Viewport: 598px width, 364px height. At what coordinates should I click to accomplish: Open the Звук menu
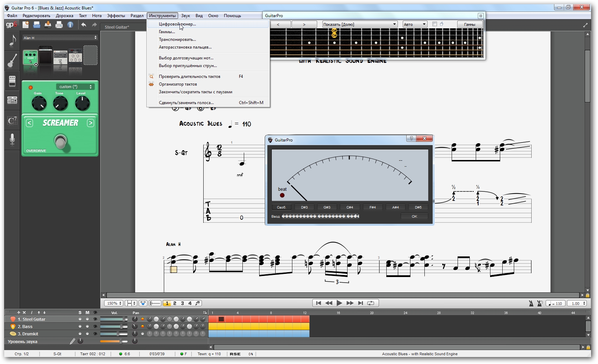click(x=185, y=16)
